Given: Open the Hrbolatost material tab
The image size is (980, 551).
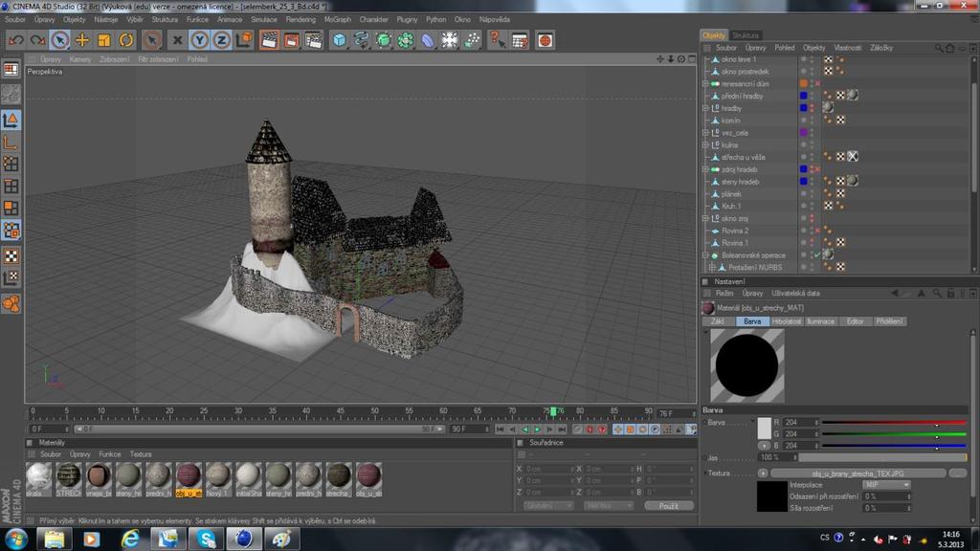Looking at the screenshot, I should click(787, 321).
